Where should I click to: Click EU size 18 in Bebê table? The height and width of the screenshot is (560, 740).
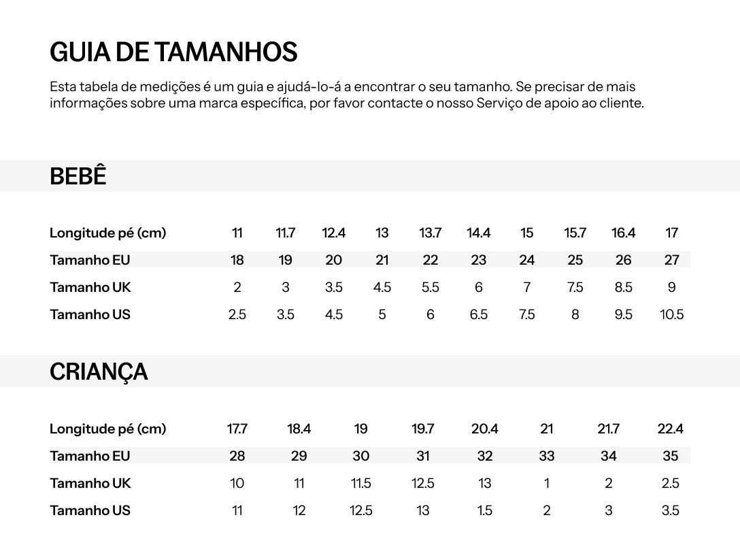point(237,260)
